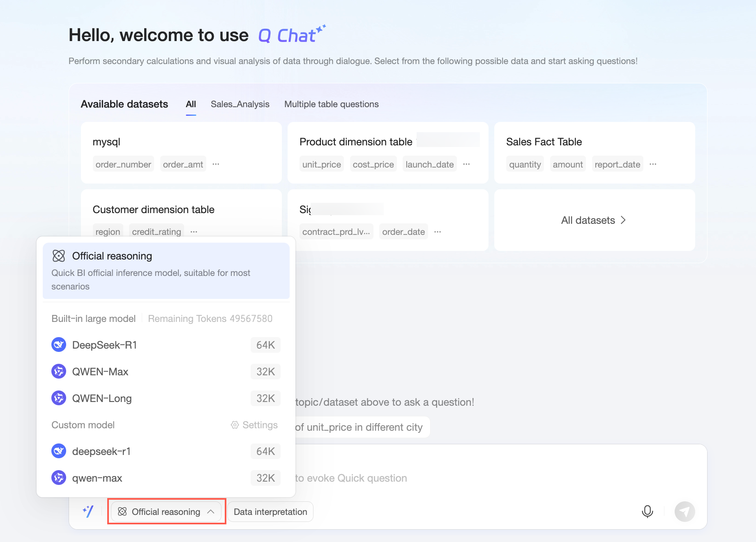The width and height of the screenshot is (756, 542).
Task: Show more fields of Product dimension table
Action: click(466, 164)
